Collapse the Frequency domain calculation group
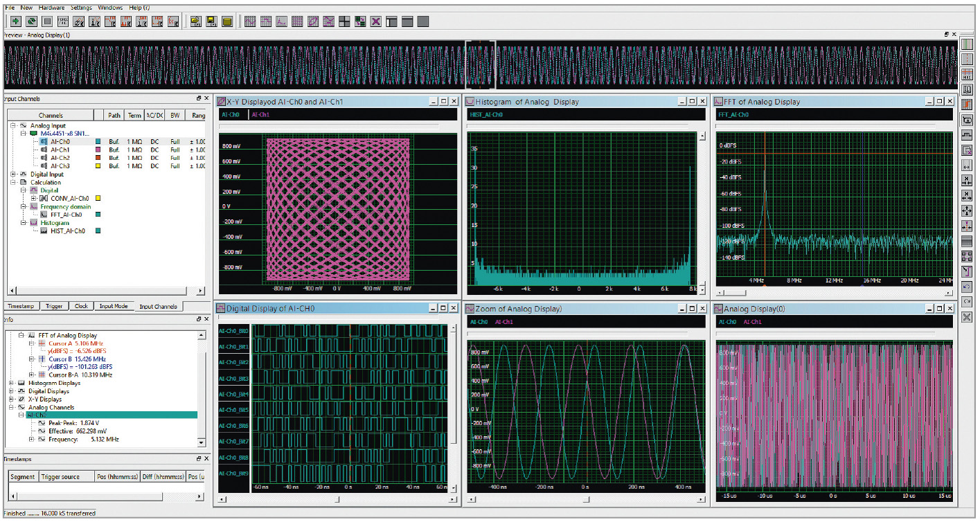The image size is (980, 522). (24, 206)
